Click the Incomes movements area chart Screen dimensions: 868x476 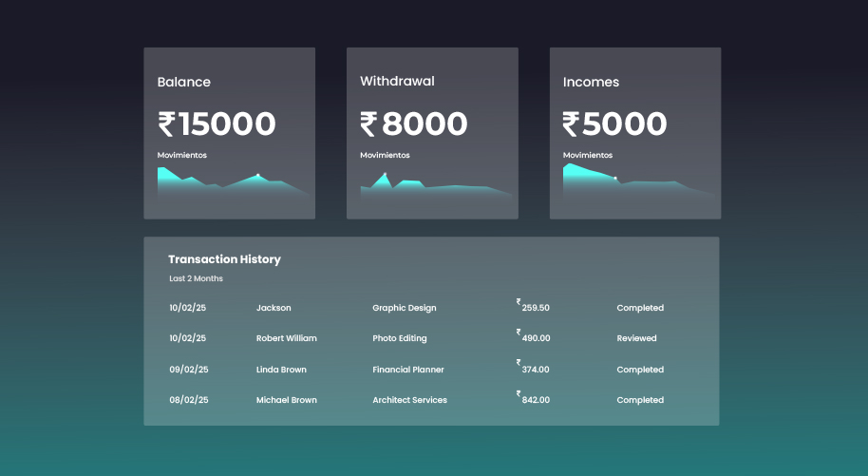point(636,181)
